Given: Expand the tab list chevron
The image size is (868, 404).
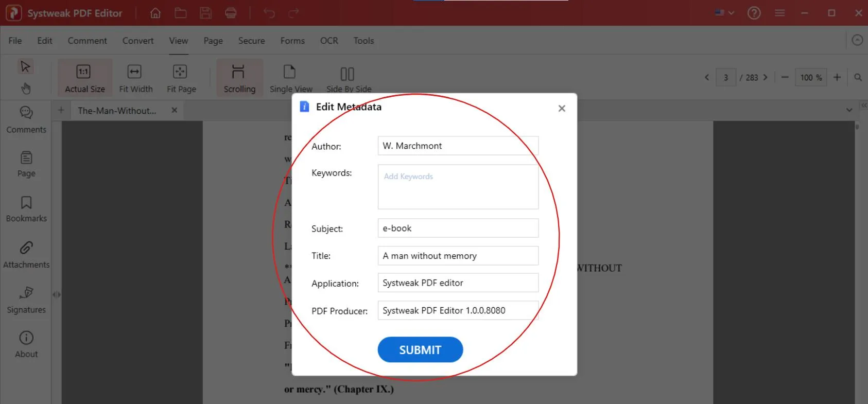Looking at the screenshot, I should (849, 110).
